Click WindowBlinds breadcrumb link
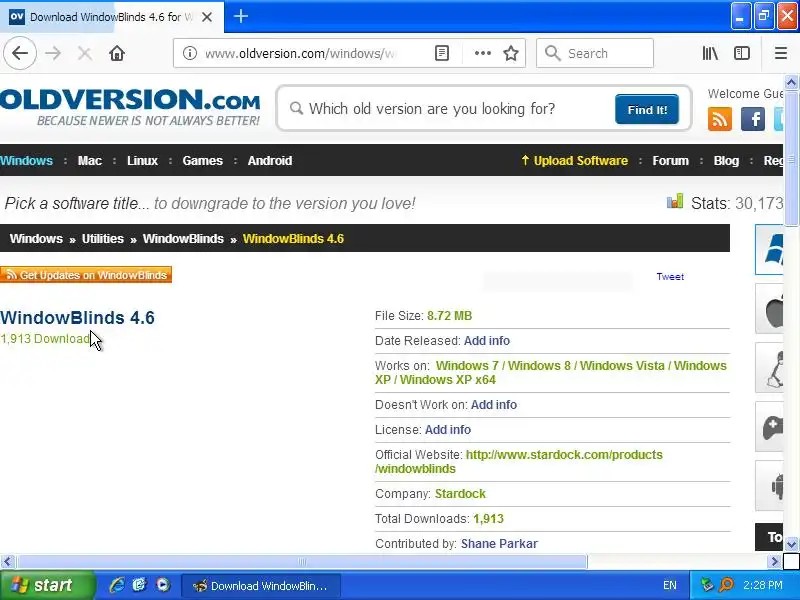 183,238
